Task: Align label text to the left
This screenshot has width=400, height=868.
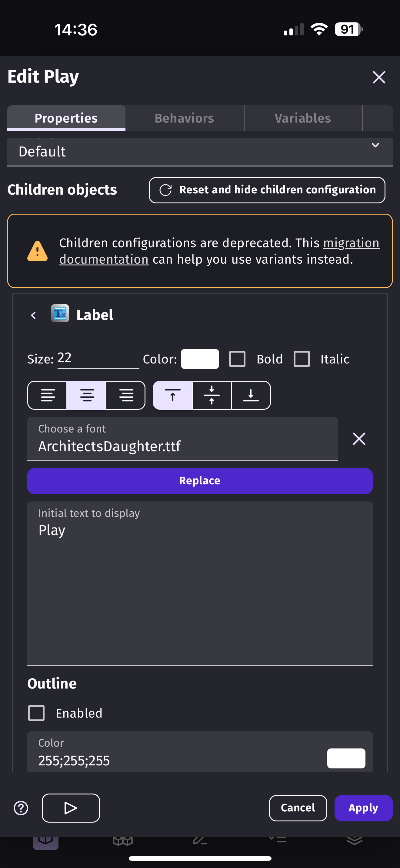Action: [x=48, y=395]
